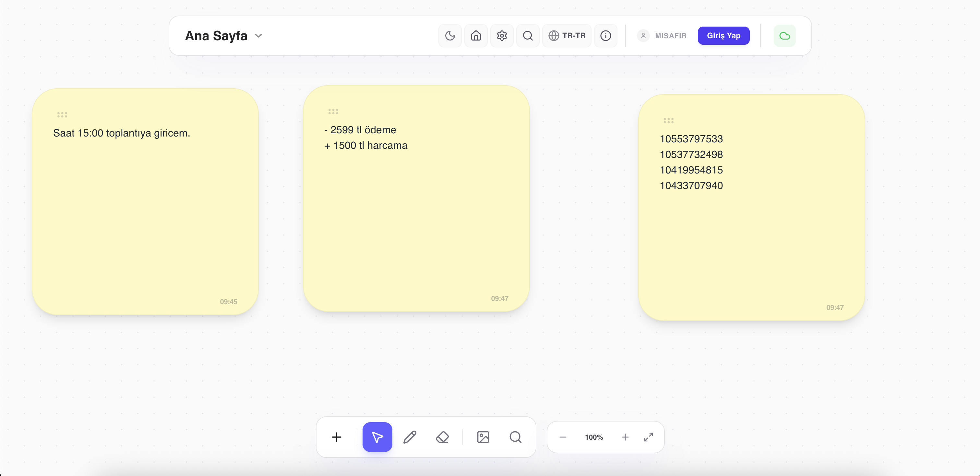Open settings gear icon
The image size is (980, 476).
click(502, 36)
